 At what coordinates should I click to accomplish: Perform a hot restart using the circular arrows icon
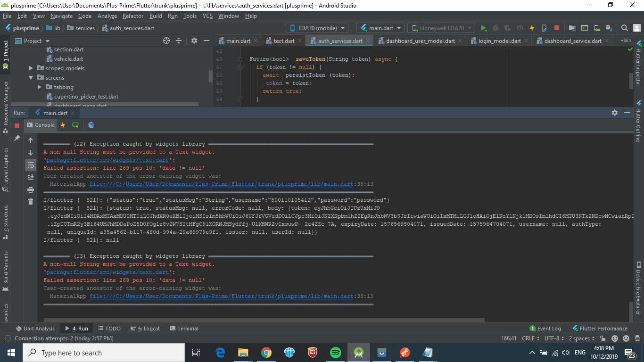click(x=75, y=125)
